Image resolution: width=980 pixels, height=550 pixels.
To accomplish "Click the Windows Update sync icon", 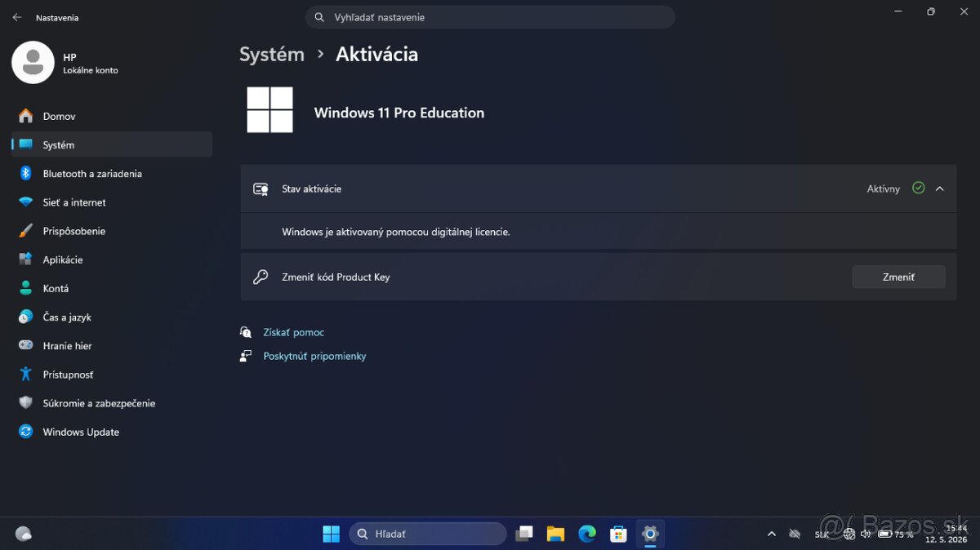I will point(26,432).
